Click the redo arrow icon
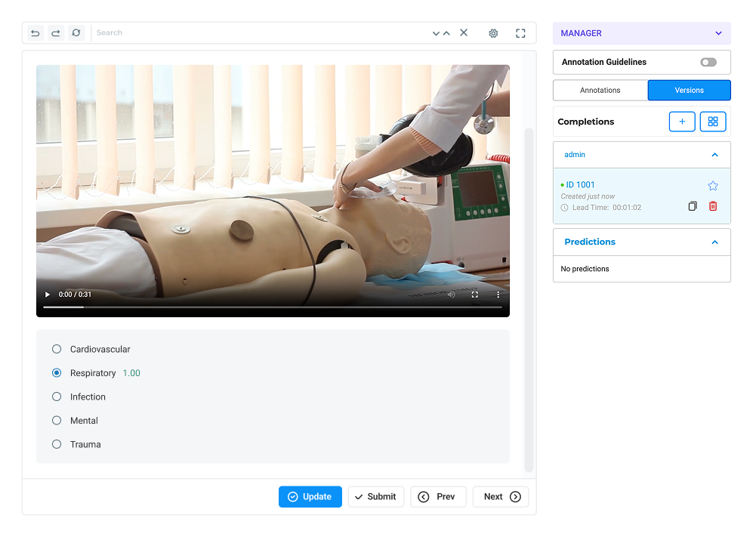The height and width of the screenshot is (537, 756). (x=56, y=32)
